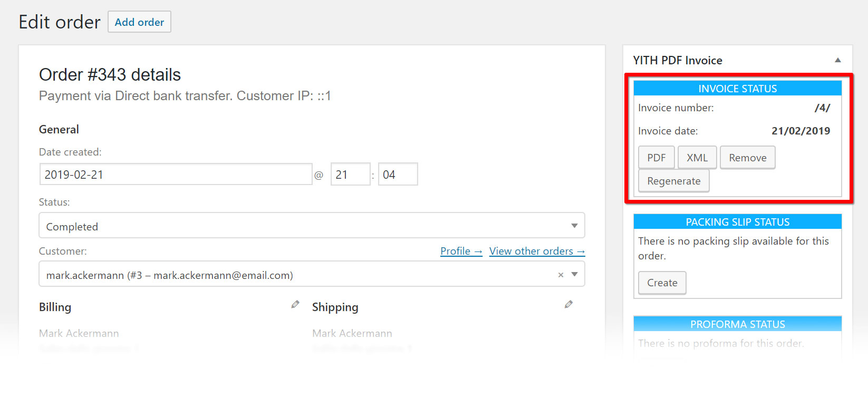868x416 pixels.
Task: Download the invoice PDF
Action: (657, 158)
